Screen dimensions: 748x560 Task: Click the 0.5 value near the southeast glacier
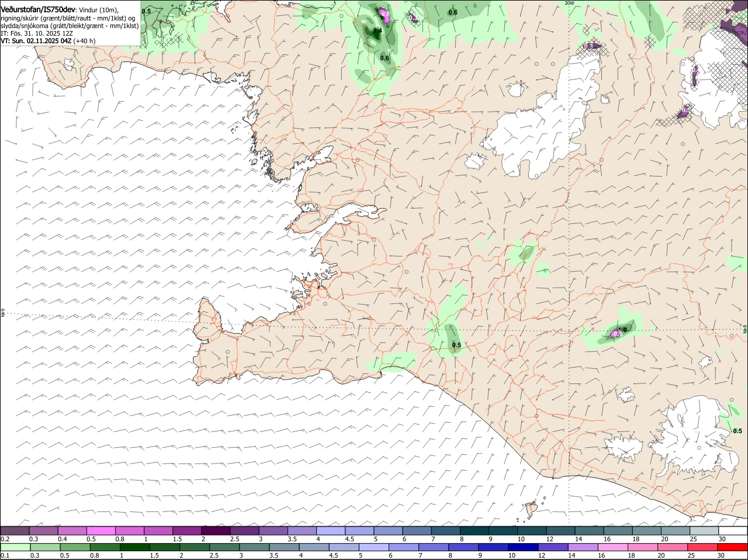coord(737,431)
